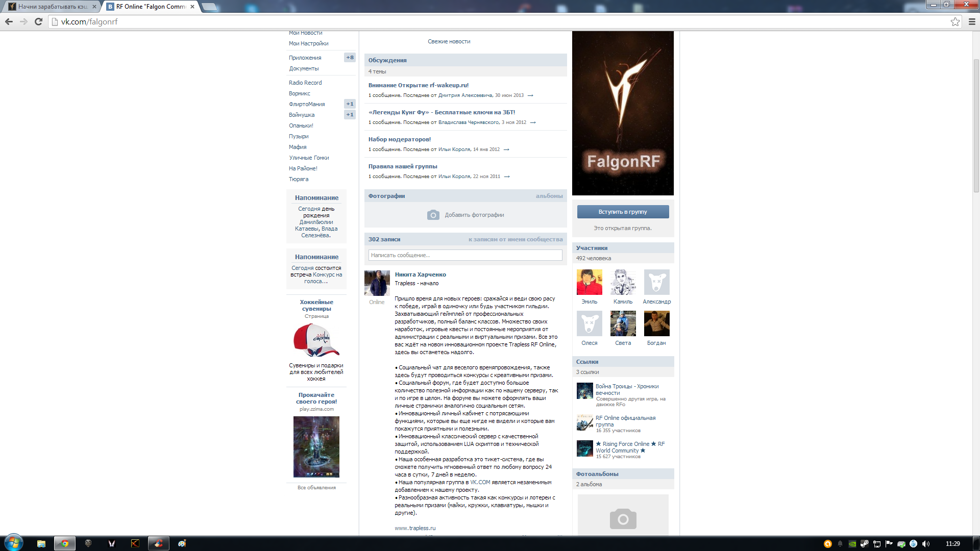
Task: Open Radio Record in the left menu
Action: pyautogui.click(x=305, y=83)
